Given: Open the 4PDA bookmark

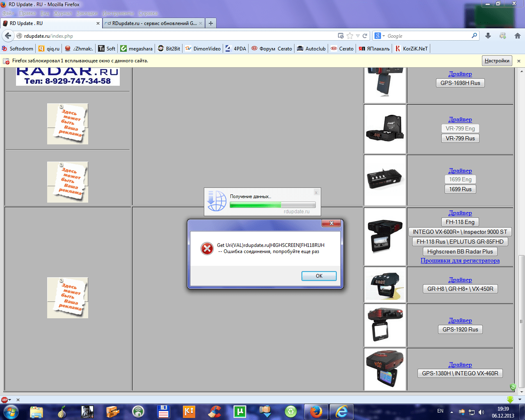Looking at the screenshot, I should coord(236,48).
